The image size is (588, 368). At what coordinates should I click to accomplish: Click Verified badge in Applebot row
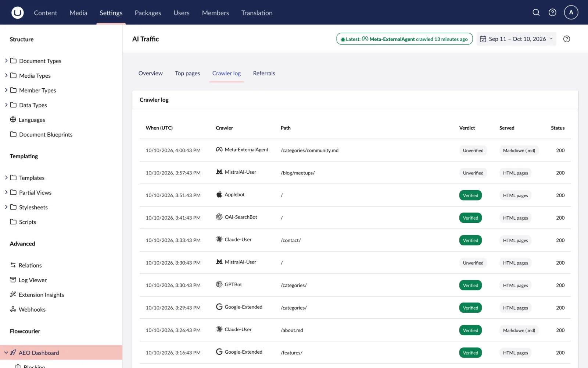pos(470,195)
